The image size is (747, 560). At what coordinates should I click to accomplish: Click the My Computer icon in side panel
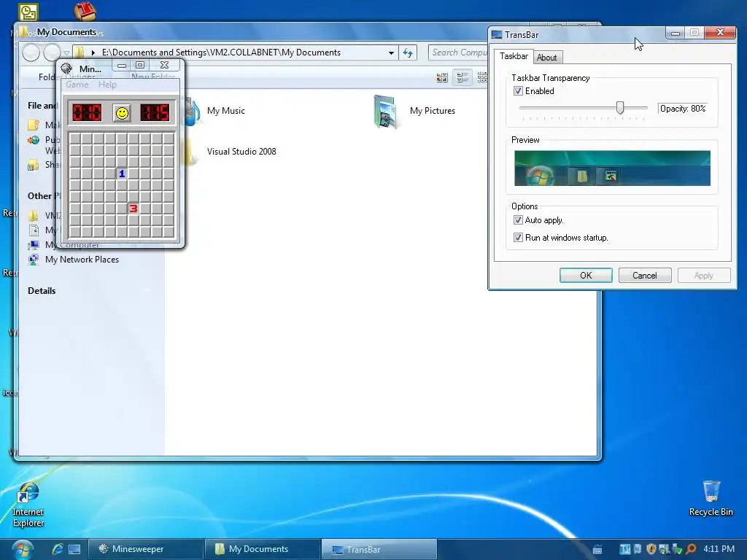pyautogui.click(x=34, y=245)
